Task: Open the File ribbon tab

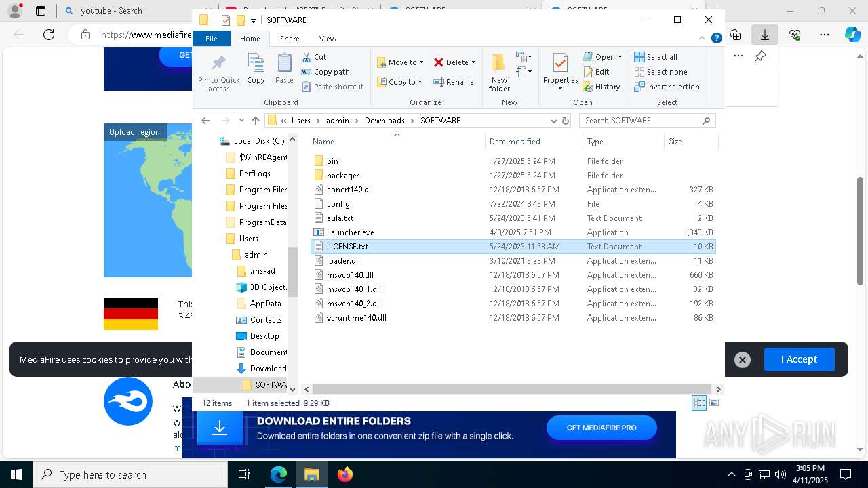Action: [x=212, y=39]
